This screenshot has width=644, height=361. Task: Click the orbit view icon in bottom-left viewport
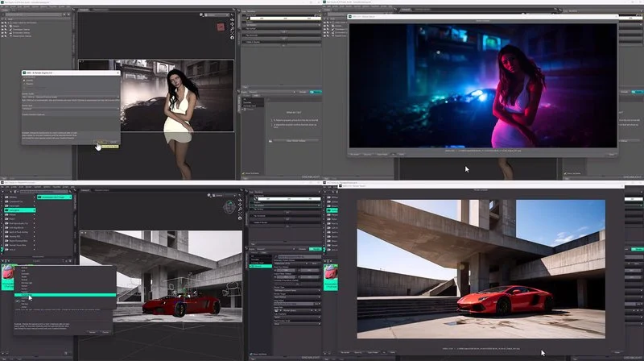[x=240, y=200]
